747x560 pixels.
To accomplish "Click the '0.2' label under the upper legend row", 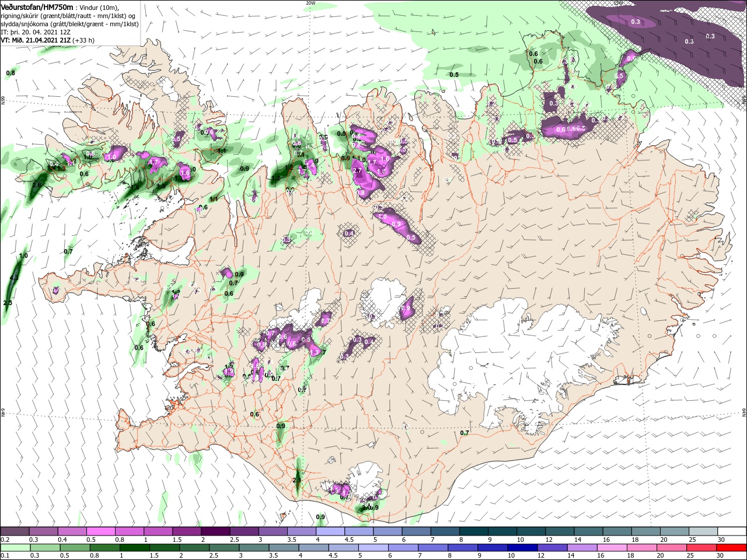I will point(5,540).
